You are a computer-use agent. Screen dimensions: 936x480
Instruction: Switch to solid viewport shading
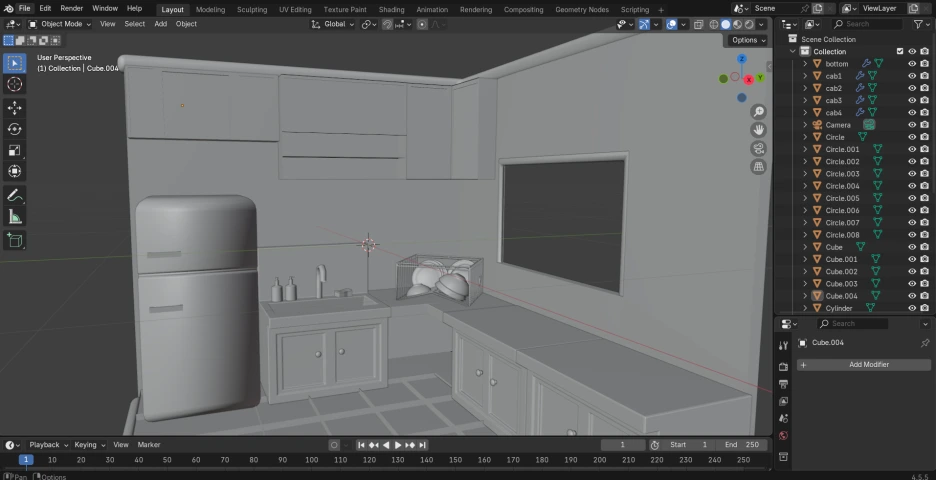coord(725,24)
